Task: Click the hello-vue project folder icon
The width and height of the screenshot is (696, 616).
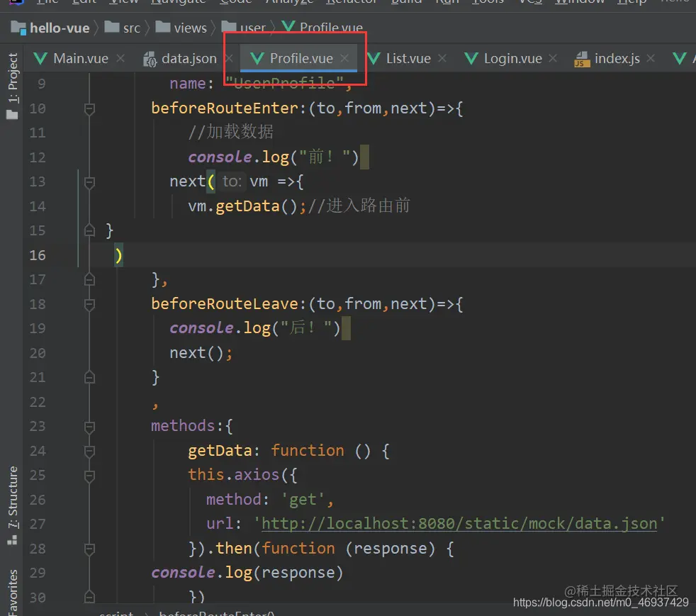Action: click(x=18, y=28)
